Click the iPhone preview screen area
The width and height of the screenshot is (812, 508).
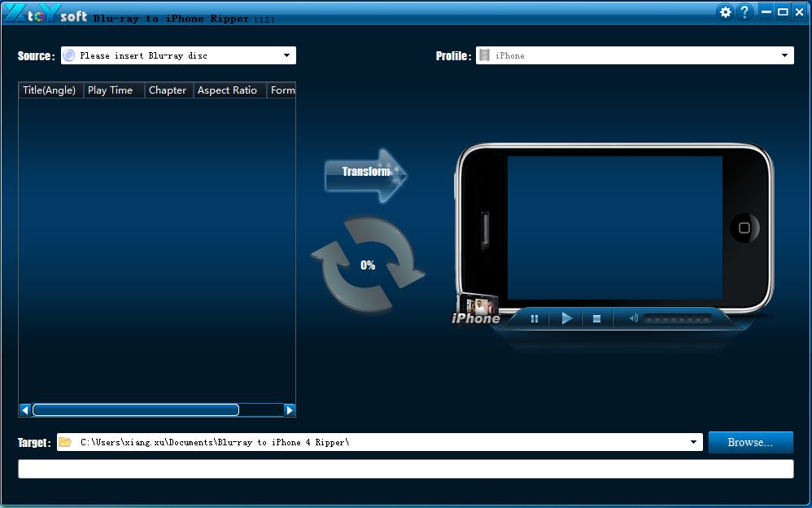pyautogui.click(x=615, y=228)
